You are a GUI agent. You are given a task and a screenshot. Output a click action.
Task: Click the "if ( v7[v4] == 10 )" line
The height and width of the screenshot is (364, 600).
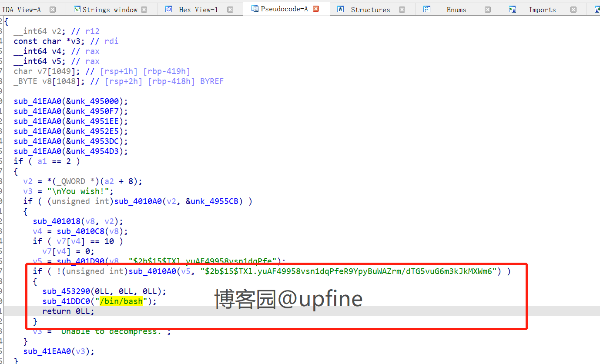tap(78, 241)
